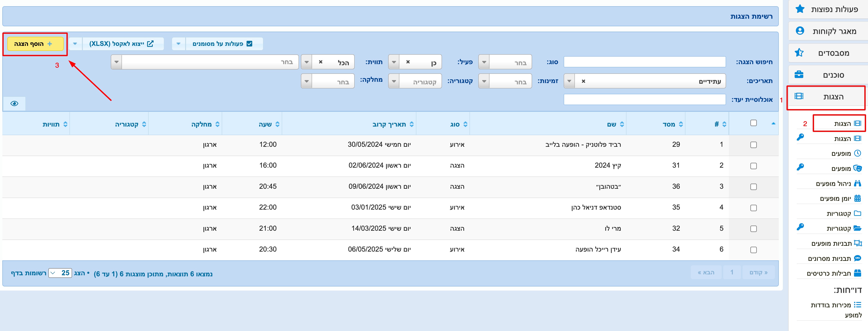Image resolution: width=868 pixels, height=331 pixels.
Task: Click the outlined closed folder icon of קטגוריות
Action: click(858, 213)
